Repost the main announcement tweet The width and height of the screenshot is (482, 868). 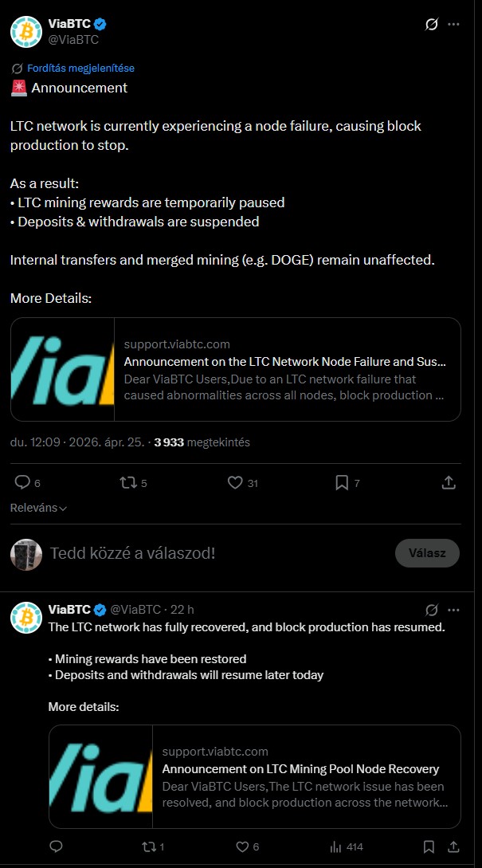coord(127,482)
